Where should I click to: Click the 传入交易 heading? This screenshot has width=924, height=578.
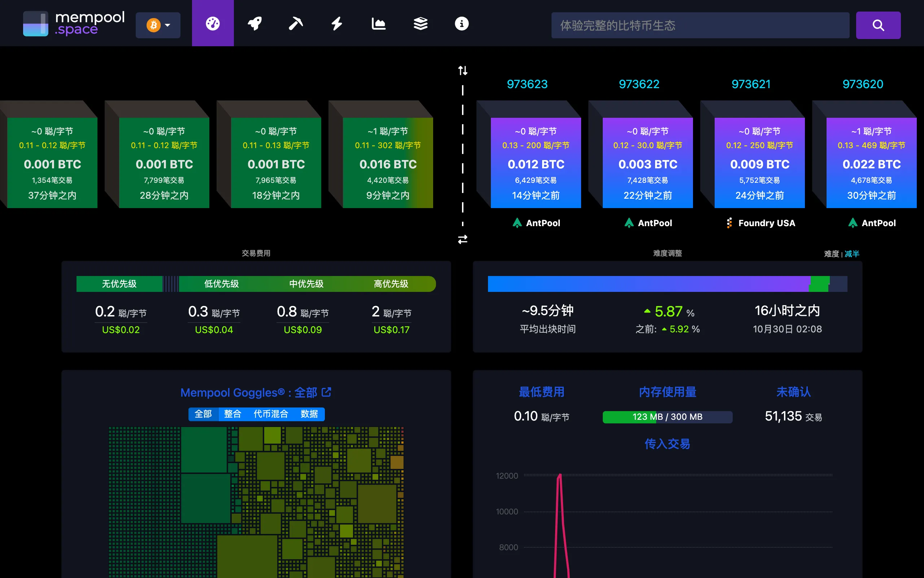[667, 444]
